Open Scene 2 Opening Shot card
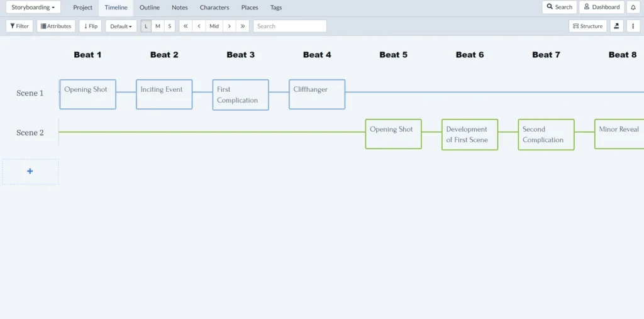This screenshot has height=319, width=644. pyautogui.click(x=393, y=133)
